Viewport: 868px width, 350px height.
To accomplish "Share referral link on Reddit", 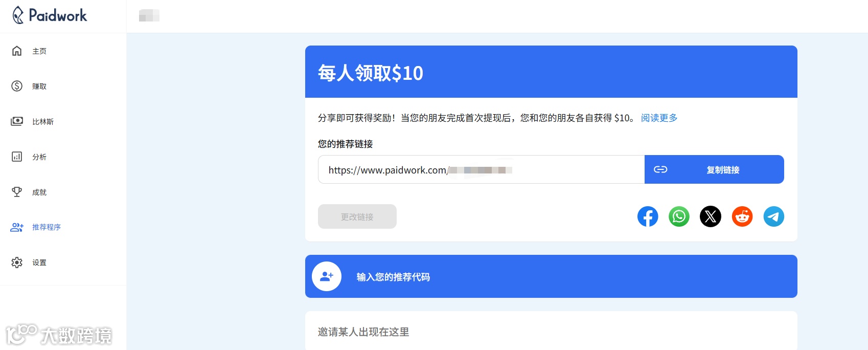I will coord(742,216).
